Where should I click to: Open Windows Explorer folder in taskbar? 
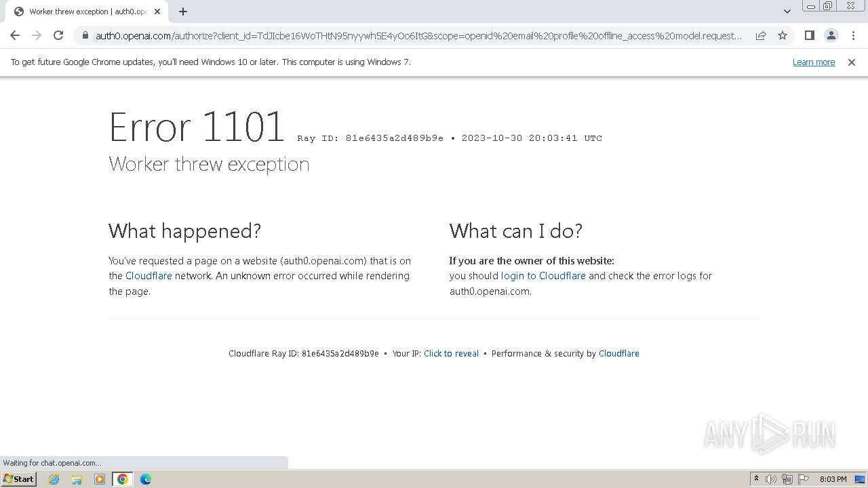coord(77,479)
